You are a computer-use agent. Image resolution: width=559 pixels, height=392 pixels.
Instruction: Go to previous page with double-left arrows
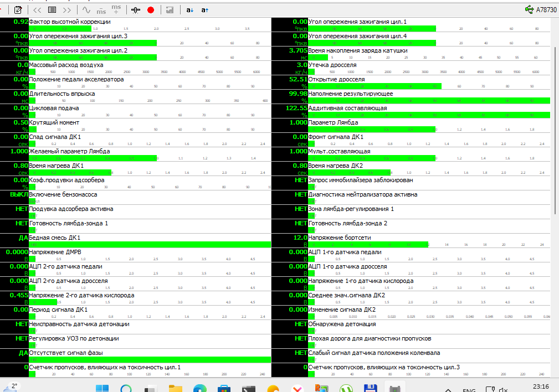[37, 10]
